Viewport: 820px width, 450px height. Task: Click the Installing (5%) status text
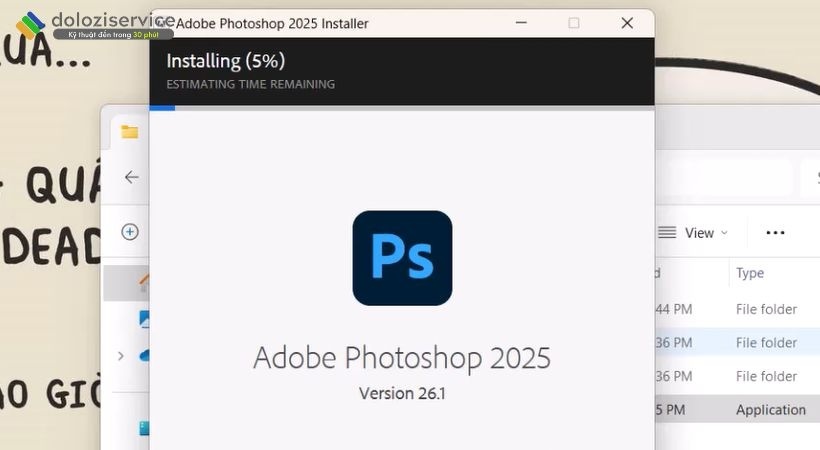coord(225,61)
